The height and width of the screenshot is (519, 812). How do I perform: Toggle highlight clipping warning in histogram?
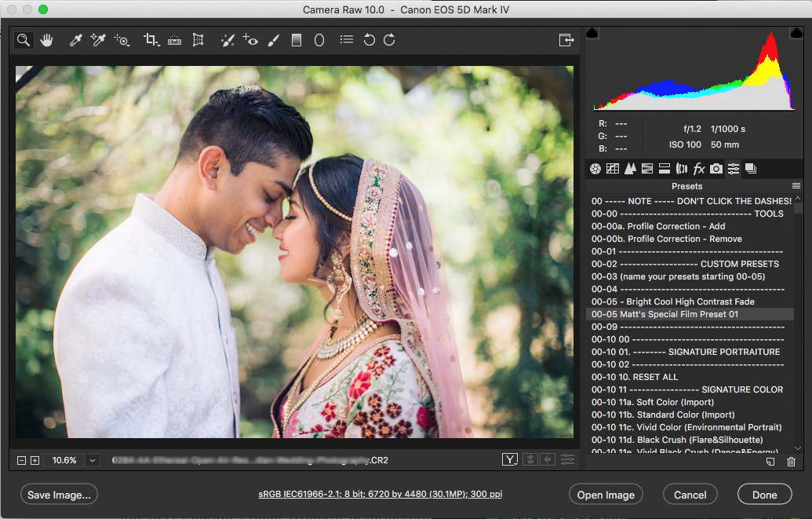(x=796, y=33)
